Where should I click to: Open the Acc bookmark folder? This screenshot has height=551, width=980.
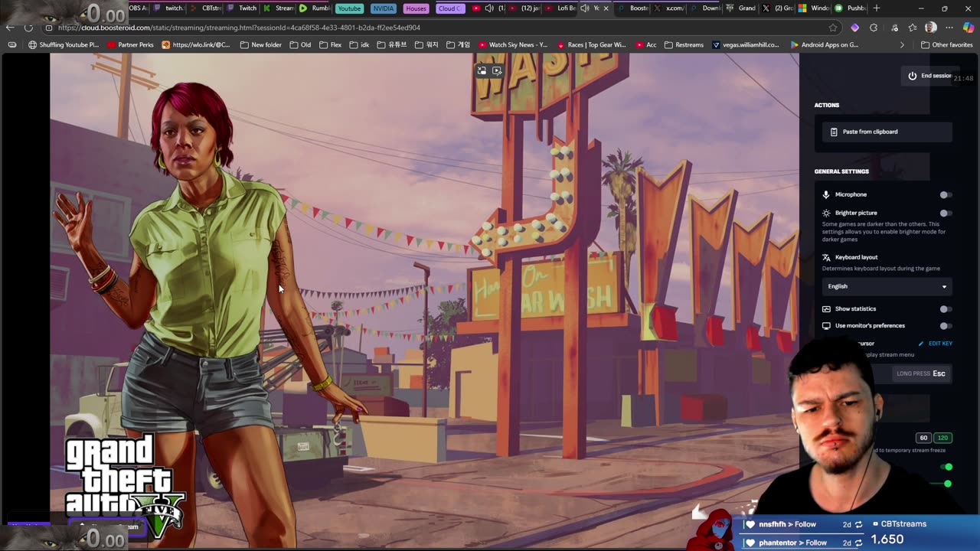pyautogui.click(x=645, y=45)
